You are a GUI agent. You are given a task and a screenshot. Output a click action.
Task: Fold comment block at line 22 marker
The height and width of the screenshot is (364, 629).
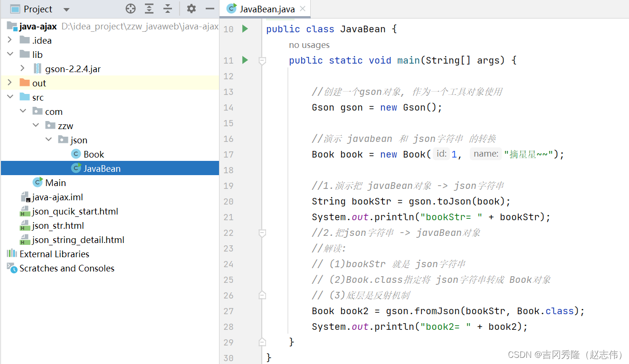click(262, 233)
